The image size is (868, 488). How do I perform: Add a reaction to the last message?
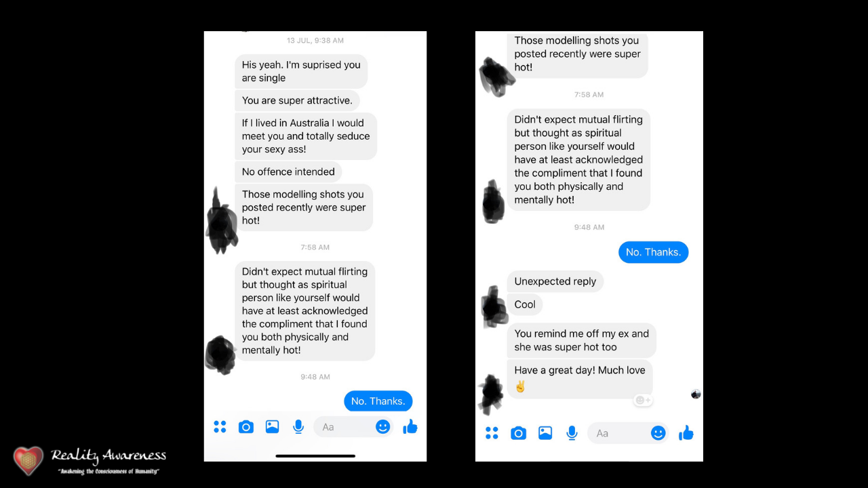(x=643, y=401)
